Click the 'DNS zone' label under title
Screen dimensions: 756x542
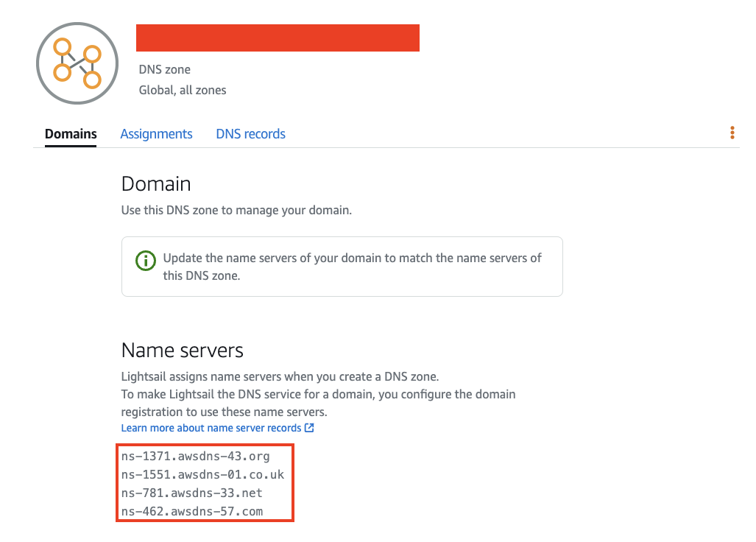coord(165,70)
